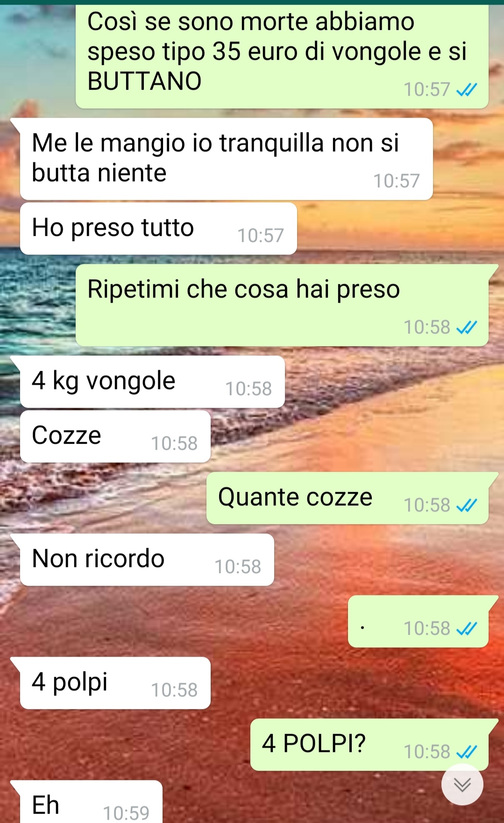Tap read ticks on 'Quante cozze' message
Image resolution: width=504 pixels, height=823 pixels.
(x=467, y=505)
